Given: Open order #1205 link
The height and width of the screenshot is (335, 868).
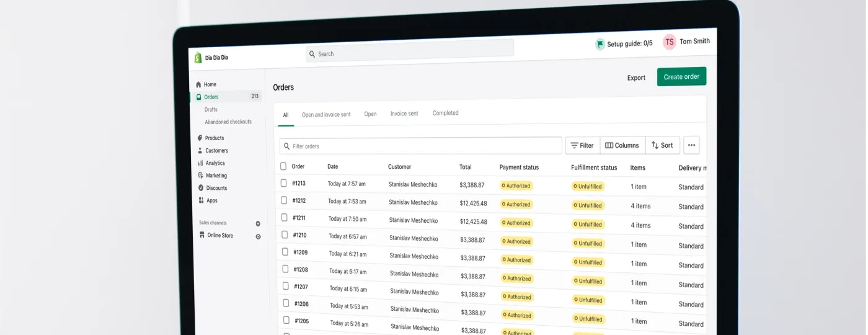Looking at the screenshot, I should [302, 321].
